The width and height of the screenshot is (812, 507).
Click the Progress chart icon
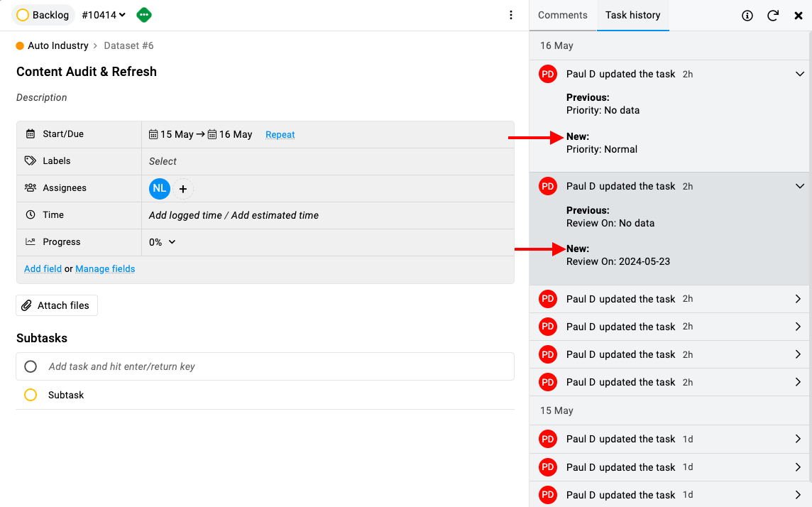point(31,242)
